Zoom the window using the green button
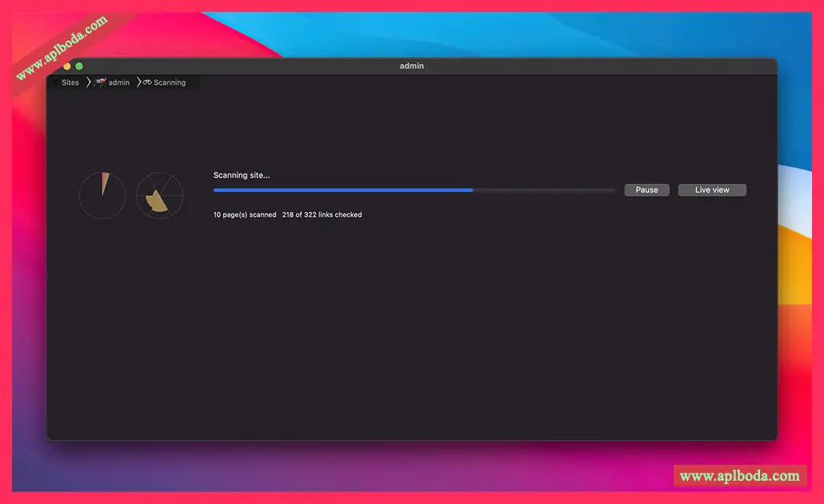The width and height of the screenshot is (824, 504). tap(79, 66)
